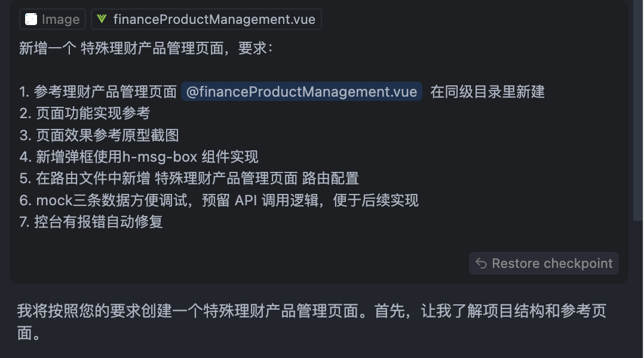644x358 pixels.
Task: Click the vertical scrollbar on the right edge
Action: (638, 111)
